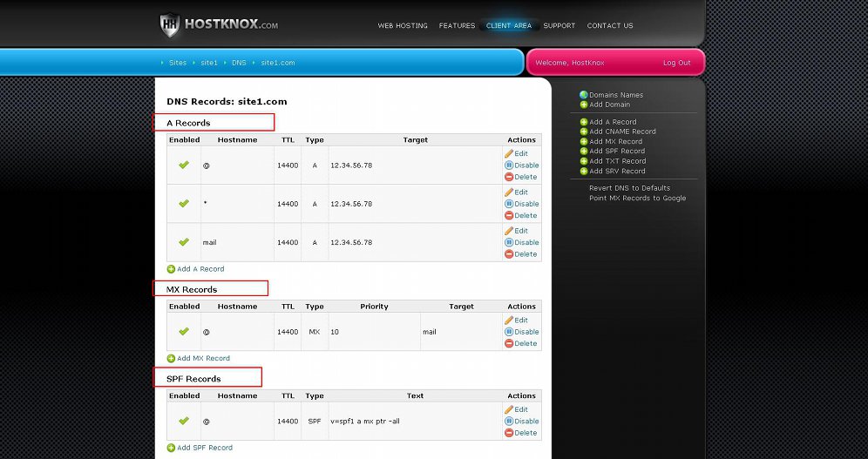Image resolution: width=868 pixels, height=459 pixels.
Task: Click the mail hostname cell in A Records
Action: pos(237,242)
